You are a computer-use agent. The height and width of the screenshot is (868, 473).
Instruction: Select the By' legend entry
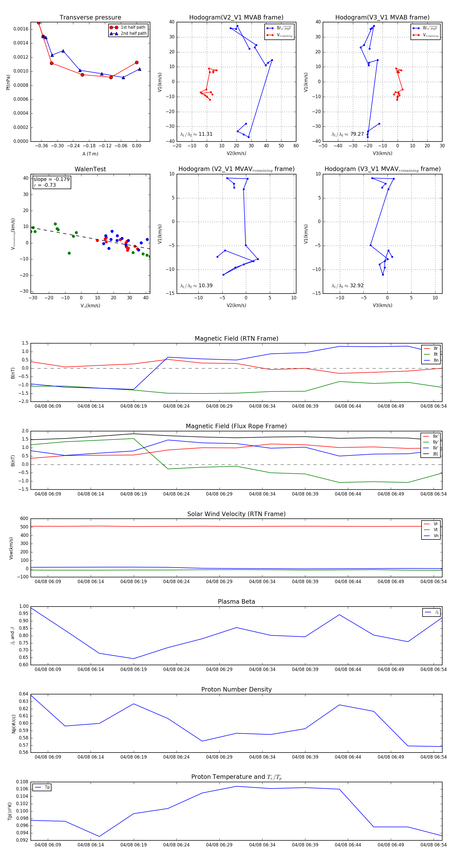(431, 442)
